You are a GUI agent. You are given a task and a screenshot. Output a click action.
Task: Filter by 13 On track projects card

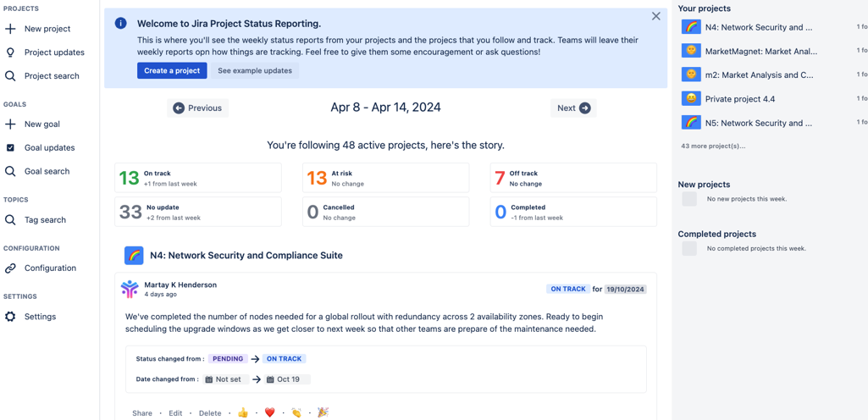tap(197, 178)
